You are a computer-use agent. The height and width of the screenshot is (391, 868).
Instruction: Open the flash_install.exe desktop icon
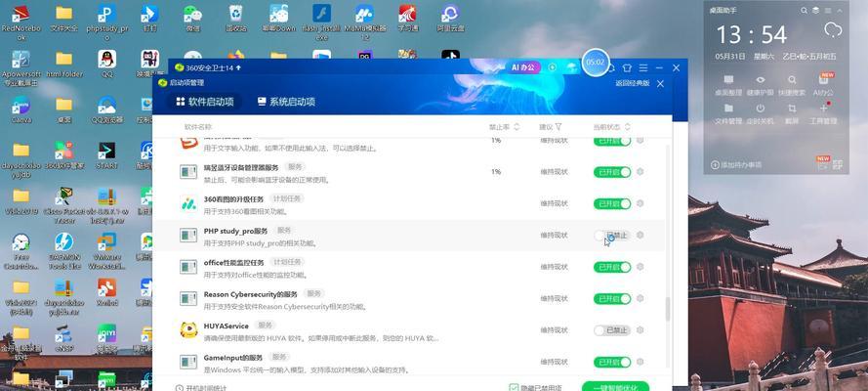click(321, 22)
